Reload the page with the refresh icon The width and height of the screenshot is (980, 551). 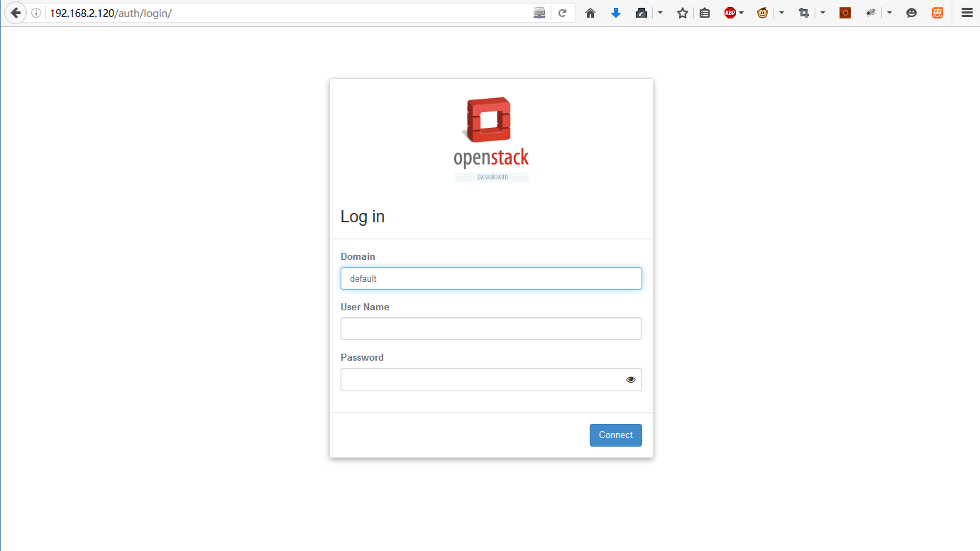point(562,13)
